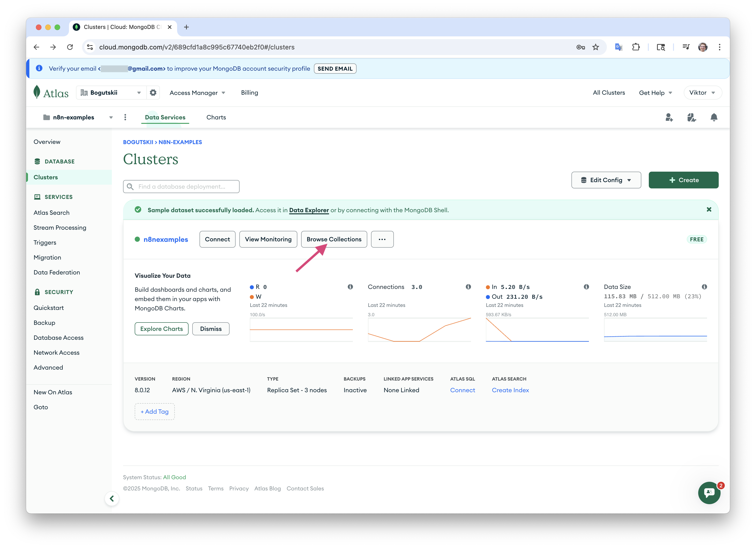This screenshot has height=548, width=756.
Task: Open the Data Explorer link
Action: click(x=309, y=210)
